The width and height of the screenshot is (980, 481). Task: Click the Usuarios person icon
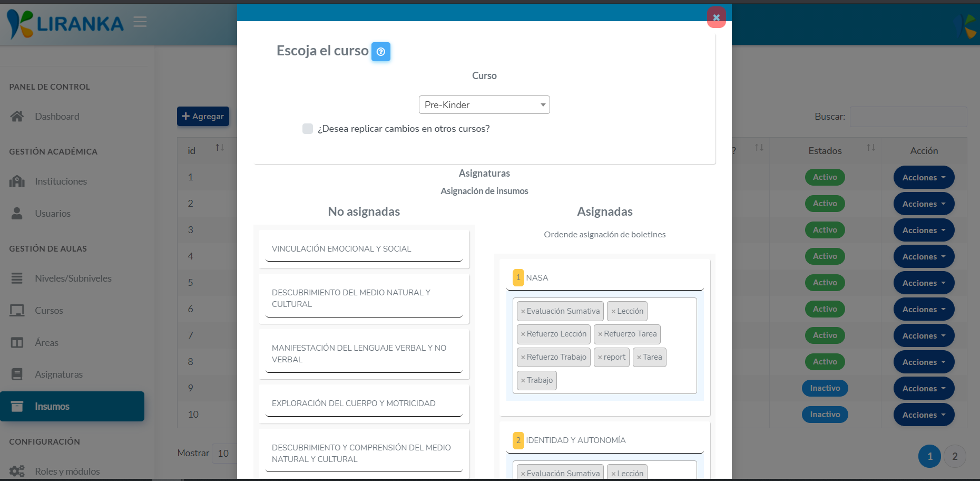[17, 213]
